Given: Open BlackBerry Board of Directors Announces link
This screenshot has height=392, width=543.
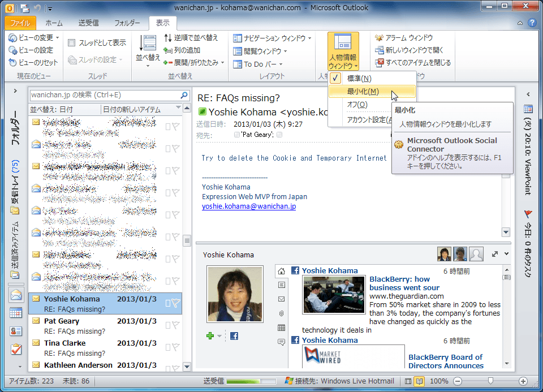Looking at the screenshot, I should coord(446,361).
